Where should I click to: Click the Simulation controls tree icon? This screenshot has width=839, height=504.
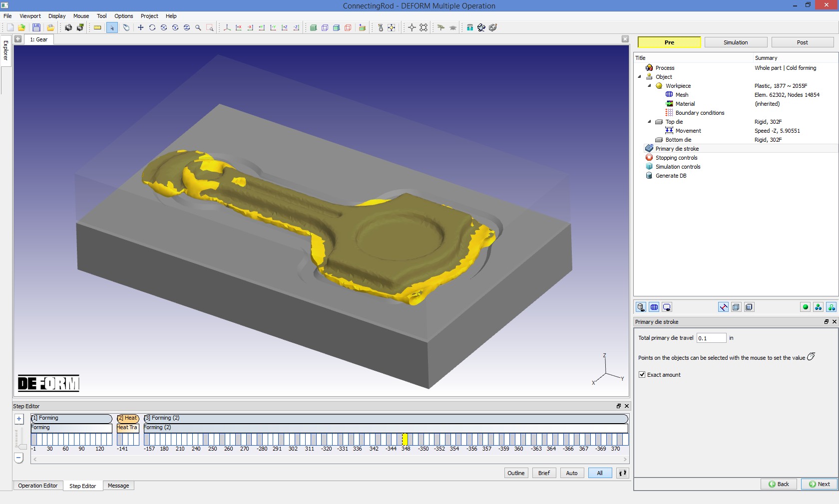pyautogui.click(x=649, y=166)
